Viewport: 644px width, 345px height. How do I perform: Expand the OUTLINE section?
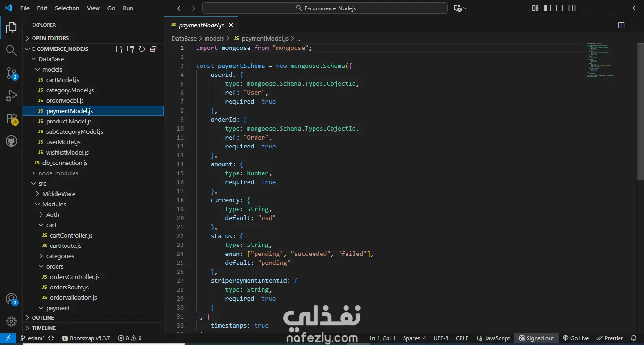tap(93, 318)
